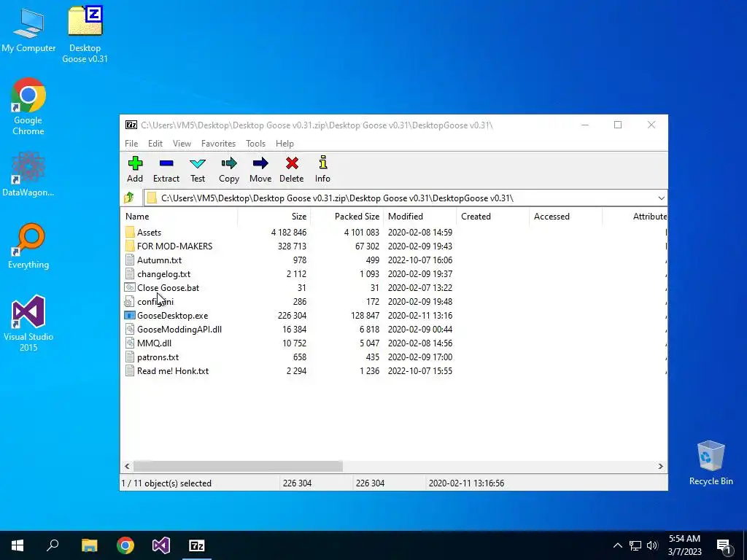This screenshot has height=560, width=747.
Task: Open the Favorites menu
Action: (x=218, y=144)
